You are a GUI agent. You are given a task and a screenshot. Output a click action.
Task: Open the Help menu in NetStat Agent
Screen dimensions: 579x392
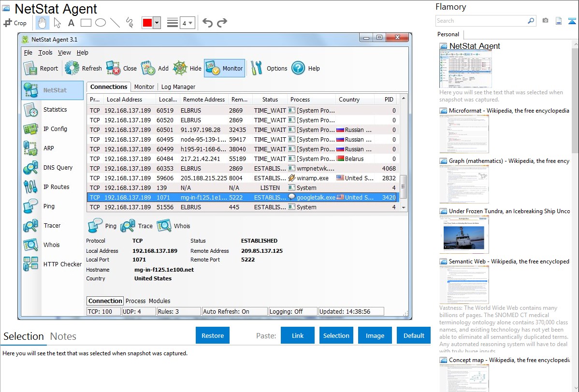82,53
